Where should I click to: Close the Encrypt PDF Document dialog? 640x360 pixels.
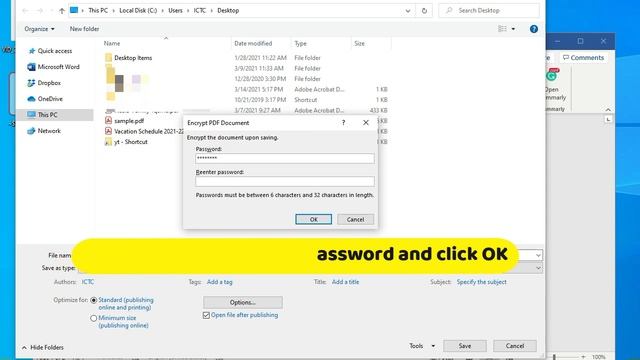point(366,122)
